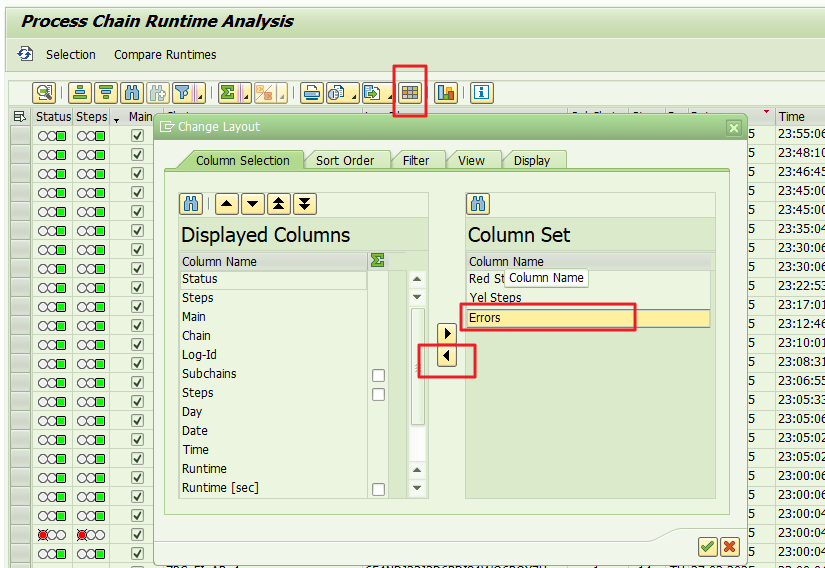This screenshot has height=568, width=825.
Task: Click right arrow to hide selected column
Action: point(447,333)
